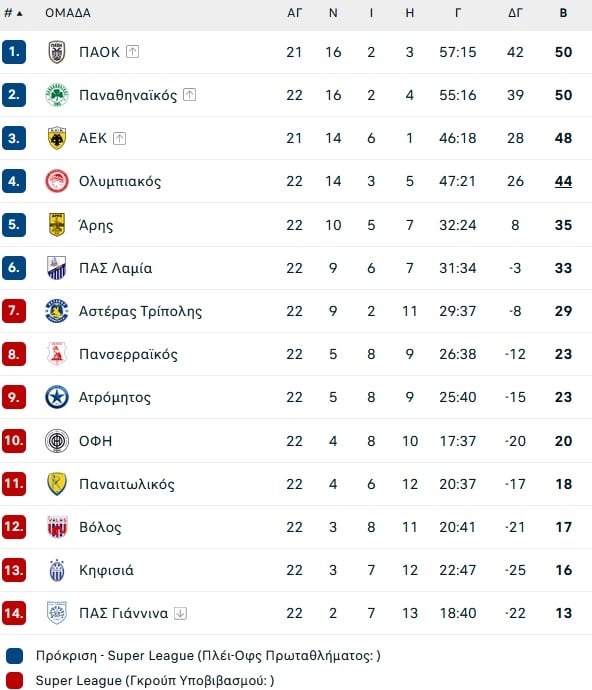This screenshot has width=592, height=690.
Task: Click the up arrow icon next to ΑΕΚ
Action: point(119,138)
